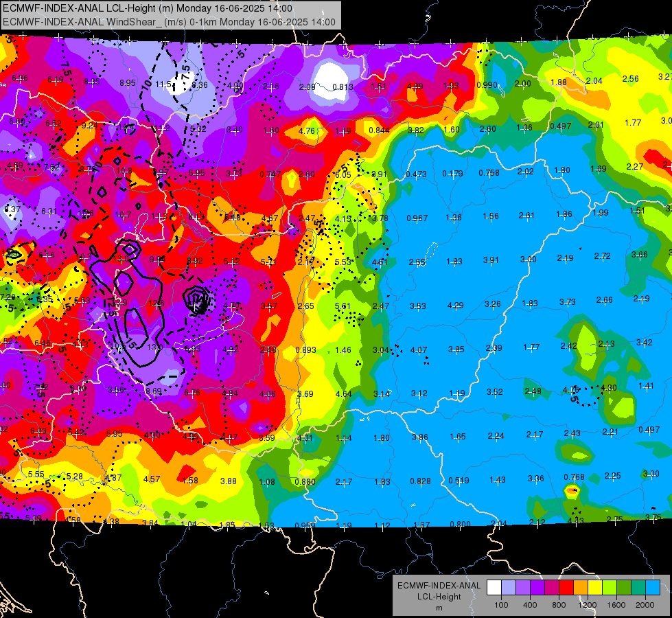
Task: Click the grid value 0.893
Action: [306, 350]
